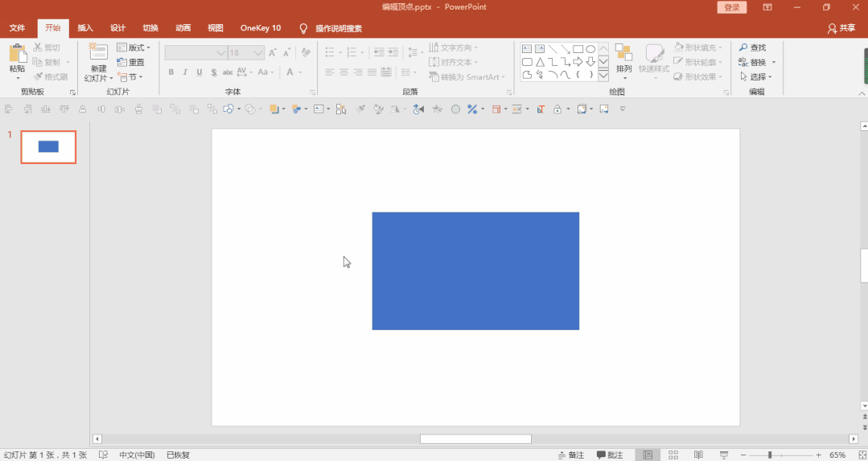This screenshot has height=461, width=868.
Task: Switch to slide sorter view
Action: click(x=673, y=455)
